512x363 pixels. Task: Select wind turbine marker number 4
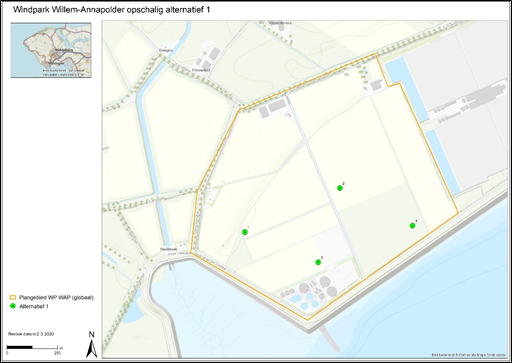[412, 226]
